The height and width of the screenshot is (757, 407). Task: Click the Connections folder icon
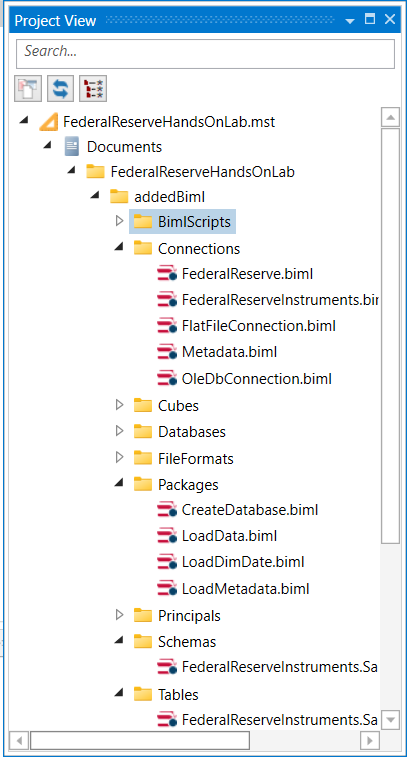pos(143,249)
